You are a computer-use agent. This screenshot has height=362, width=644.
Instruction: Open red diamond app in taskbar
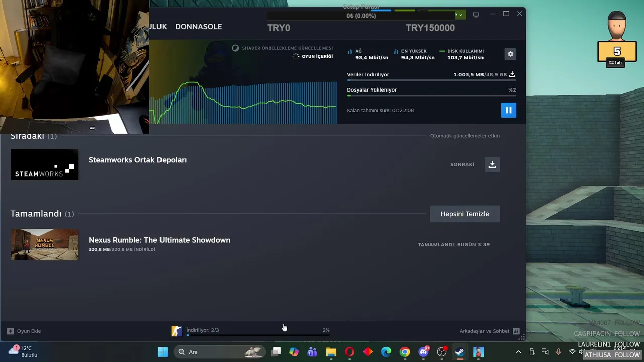pyautogui.click(x=368, y=352)
